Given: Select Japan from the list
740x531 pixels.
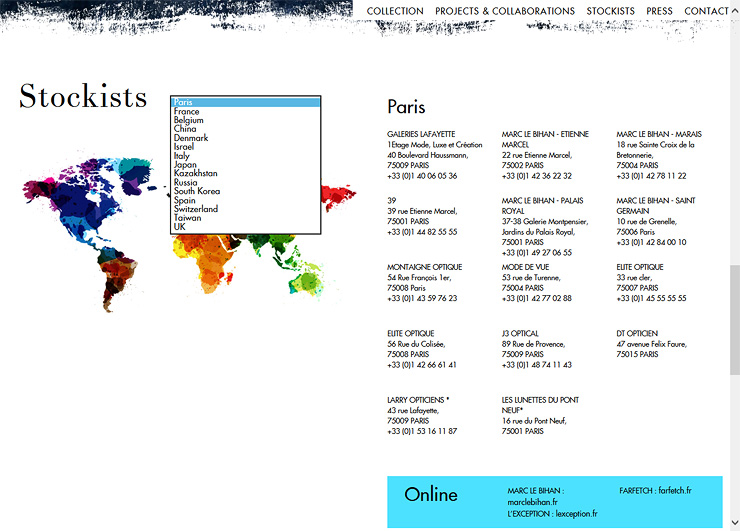Looking at the screenshot, I should 245,165.
